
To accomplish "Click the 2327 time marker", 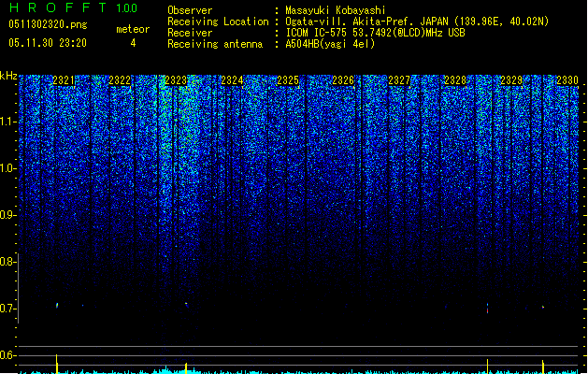I will 399,80.
